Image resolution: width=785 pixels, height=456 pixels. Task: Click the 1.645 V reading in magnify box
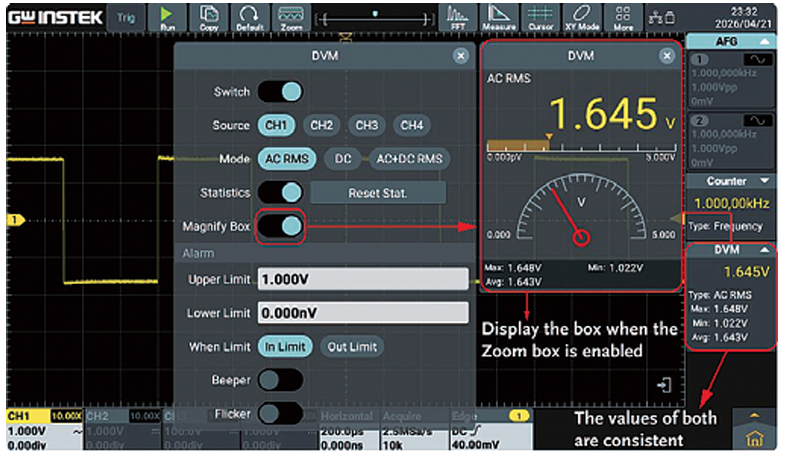pos(612,114)
